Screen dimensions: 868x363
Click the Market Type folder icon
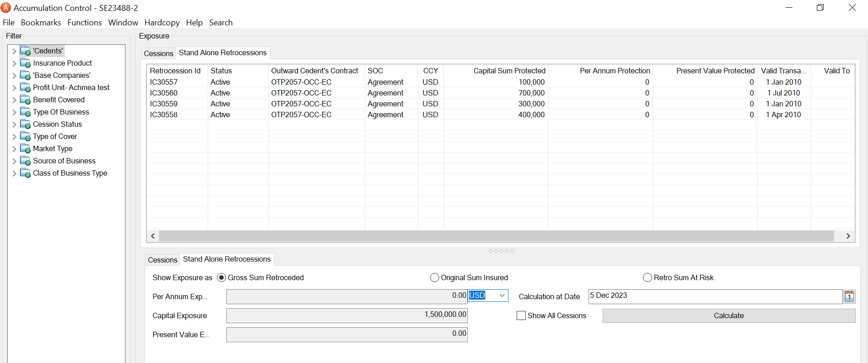pos(25,149)
